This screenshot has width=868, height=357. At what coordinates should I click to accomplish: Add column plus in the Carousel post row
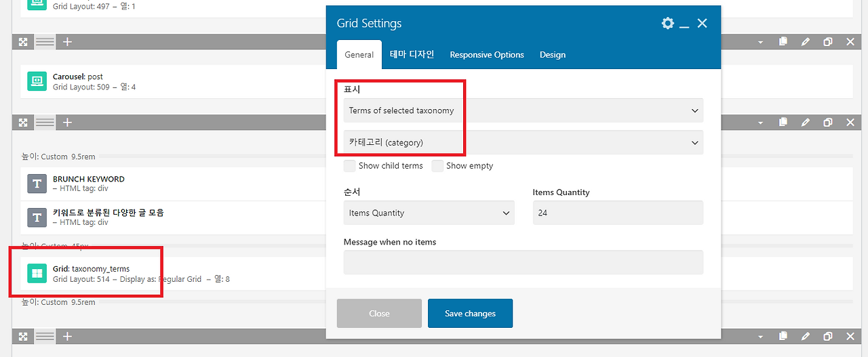67,42
